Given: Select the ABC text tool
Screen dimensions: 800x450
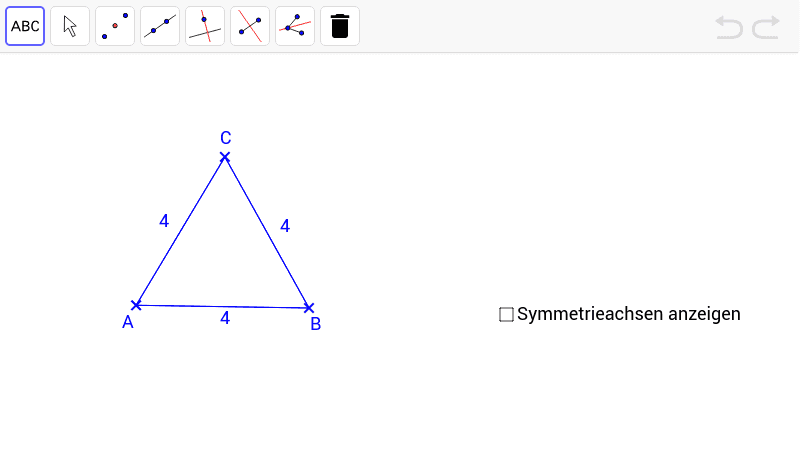Looking at the screenshot, I should pyautogui.click(x=25, y=26).
